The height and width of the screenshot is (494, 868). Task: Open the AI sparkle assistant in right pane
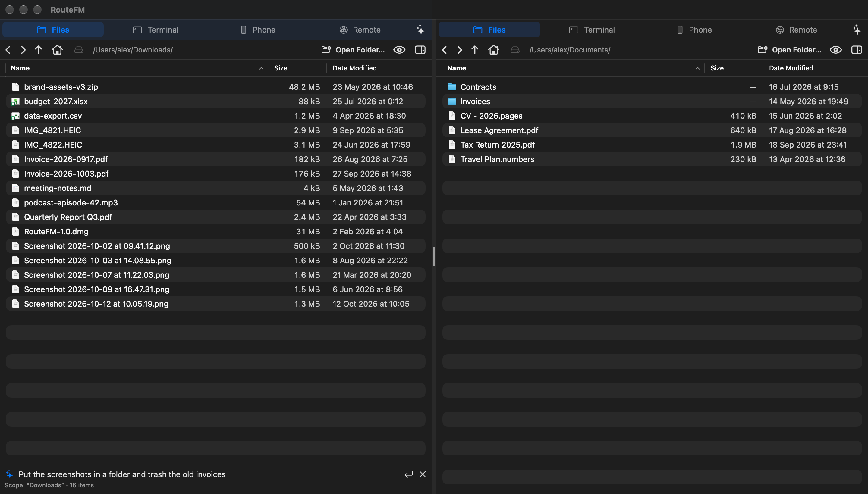pos(857,30)
